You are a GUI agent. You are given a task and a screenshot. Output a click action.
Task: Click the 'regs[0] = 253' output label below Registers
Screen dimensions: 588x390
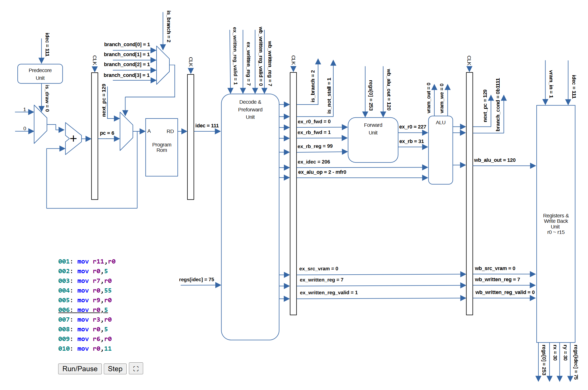click(544, 360)
